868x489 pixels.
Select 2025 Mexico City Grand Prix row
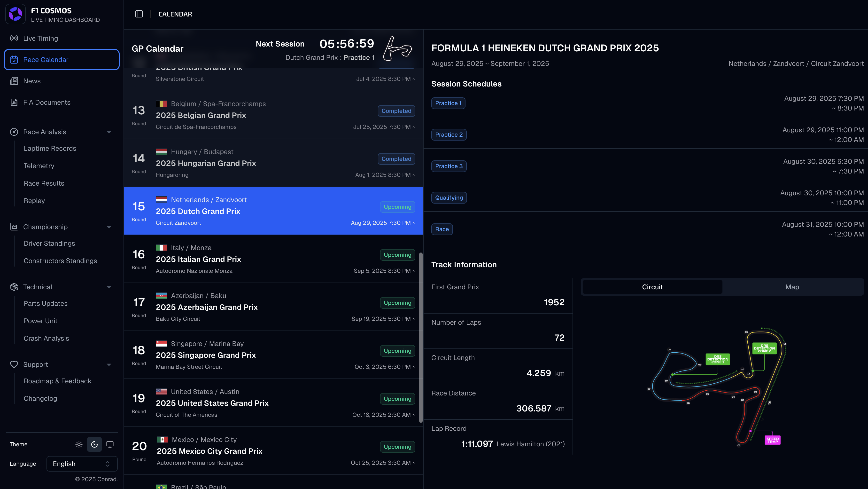(x=273, y=451)
